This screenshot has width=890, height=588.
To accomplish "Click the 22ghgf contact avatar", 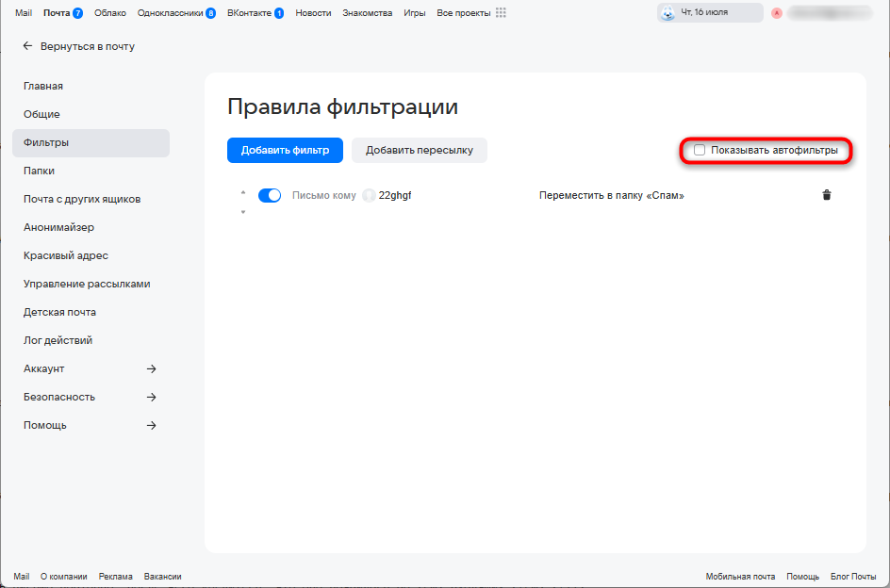I will (369, 195).
